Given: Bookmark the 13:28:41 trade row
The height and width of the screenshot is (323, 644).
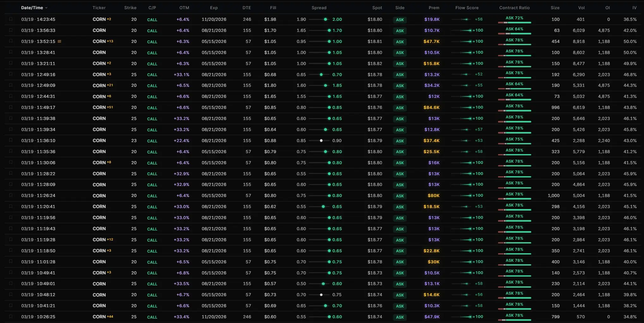Looking at the screenshot, I should point(11,52).
